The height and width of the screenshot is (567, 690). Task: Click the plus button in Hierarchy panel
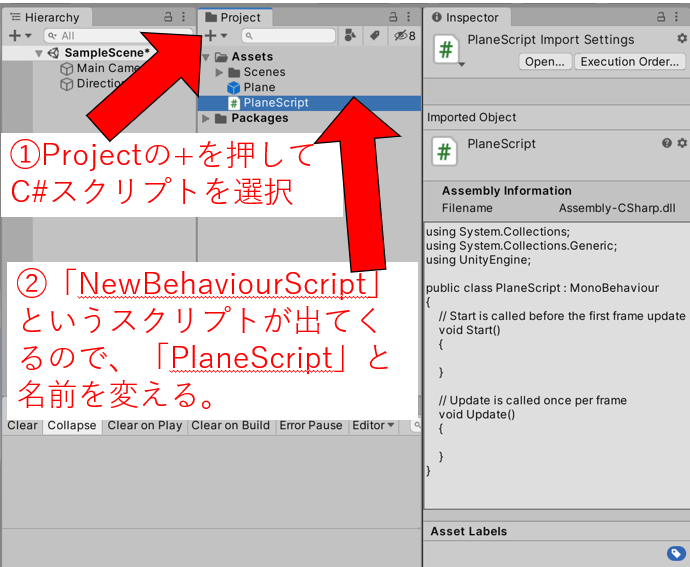click(x=15, y=35)
